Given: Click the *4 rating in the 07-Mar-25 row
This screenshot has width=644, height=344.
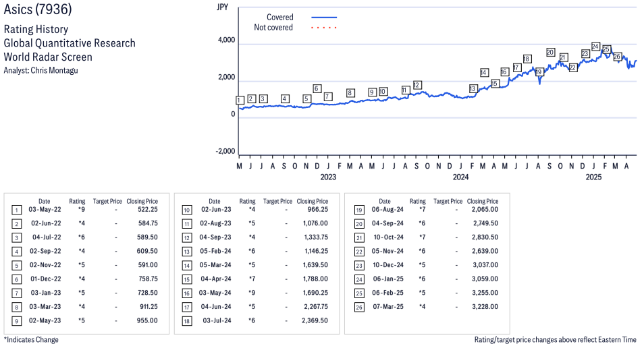Looking at the screenshot, I should [x=422, y=307].
